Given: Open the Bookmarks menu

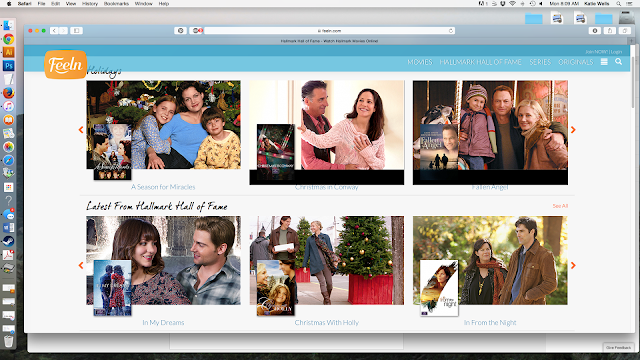Looking at the screenshot, I should 116,3.
